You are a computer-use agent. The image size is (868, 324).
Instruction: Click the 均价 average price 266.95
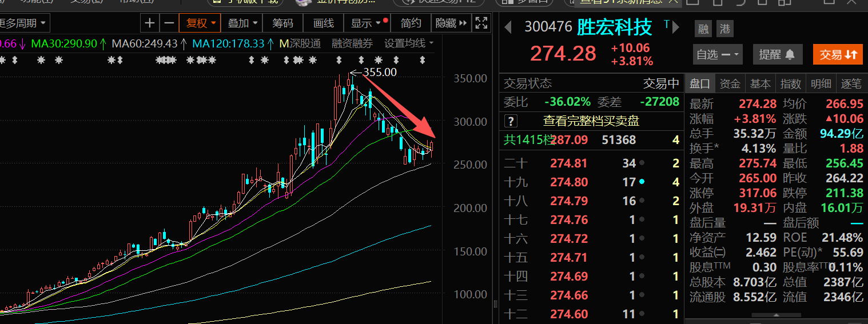845,104
